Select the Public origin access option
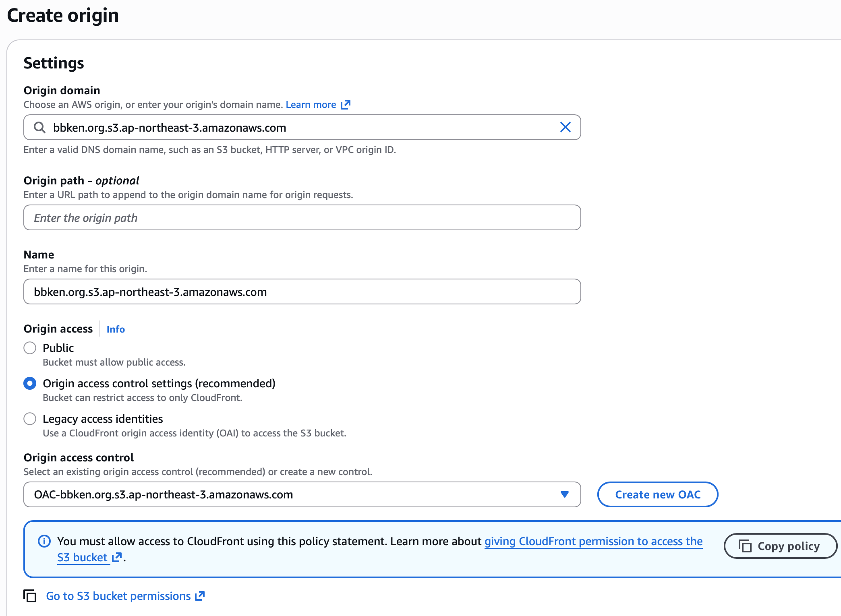The width and height of the screenshot is (841, 616). pos(30,348)
